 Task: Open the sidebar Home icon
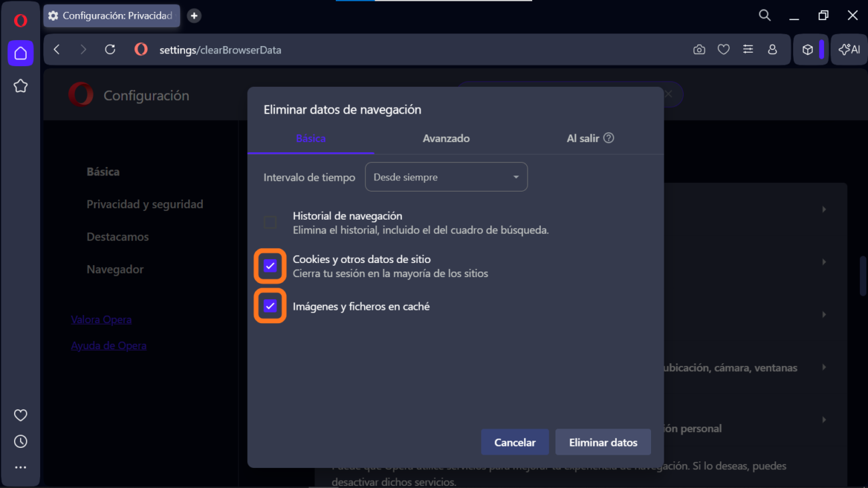tap(21, 53)
